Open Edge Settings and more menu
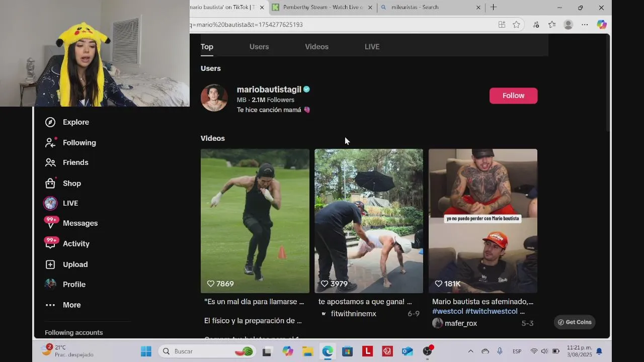 pos(585,25)
